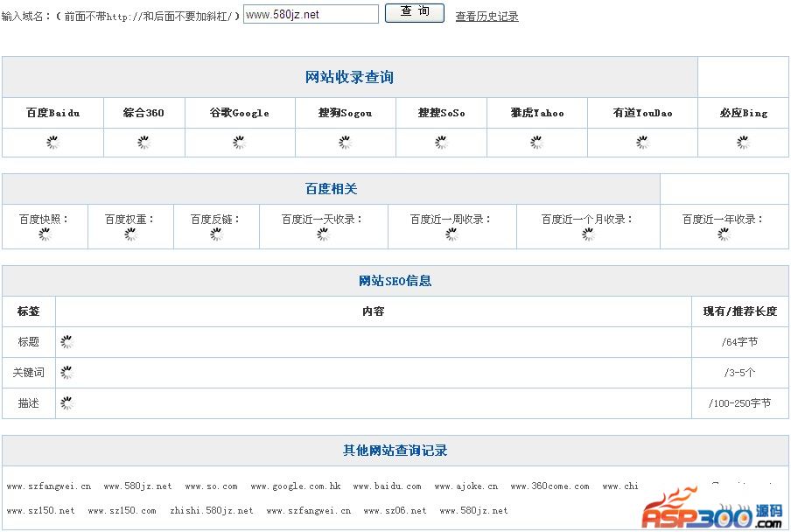The image size is (791, 532).
Task: Click the loading spinner in the 标题 row
Action: [x=66, y=342]
